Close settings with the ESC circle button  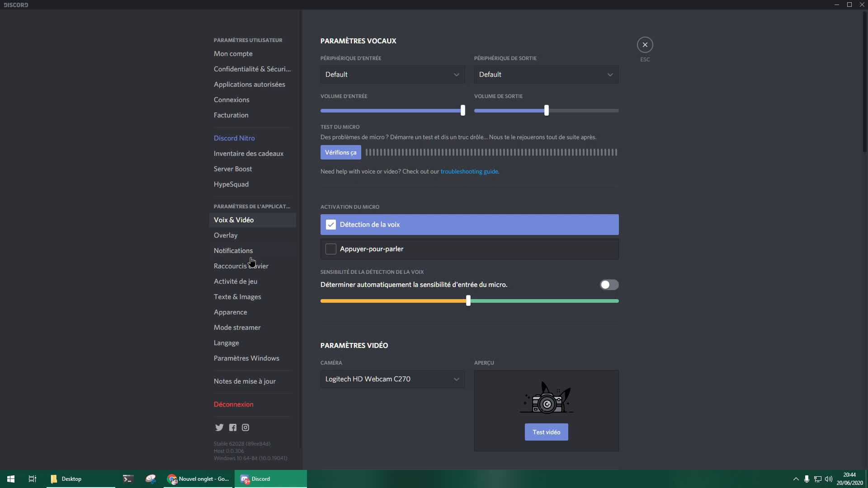(x=645, y=45)
